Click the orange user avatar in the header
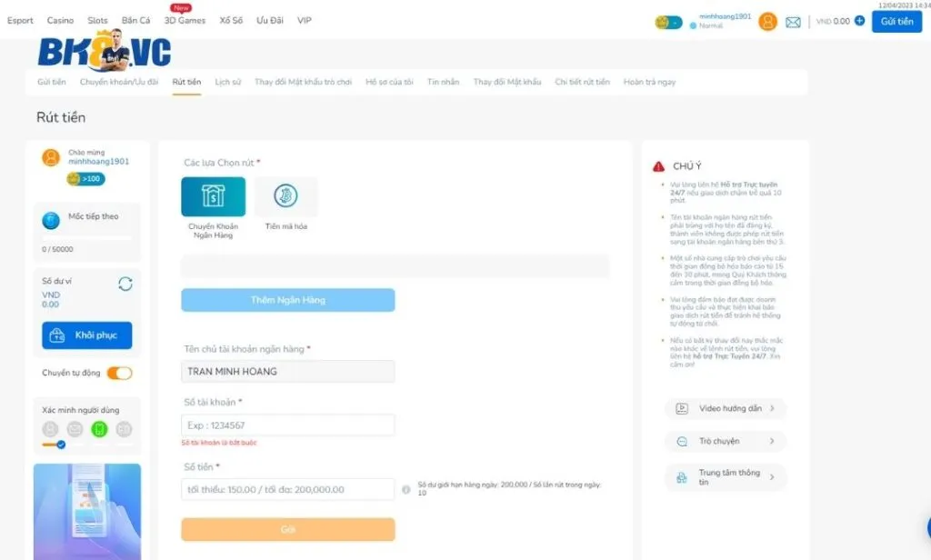Image resolution: width=931 pixels, height=560 pixels. [x=767, y=22]
